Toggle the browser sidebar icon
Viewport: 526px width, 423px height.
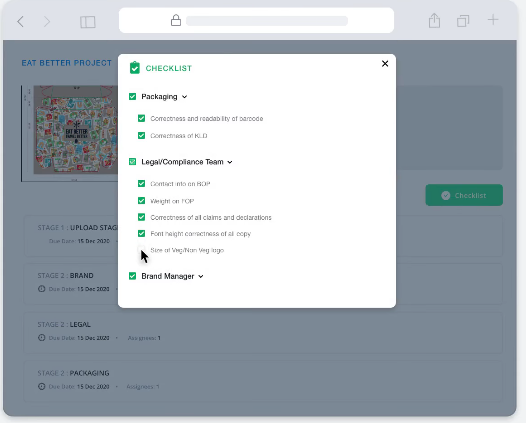pyautogui.click(x=88, y=22)
